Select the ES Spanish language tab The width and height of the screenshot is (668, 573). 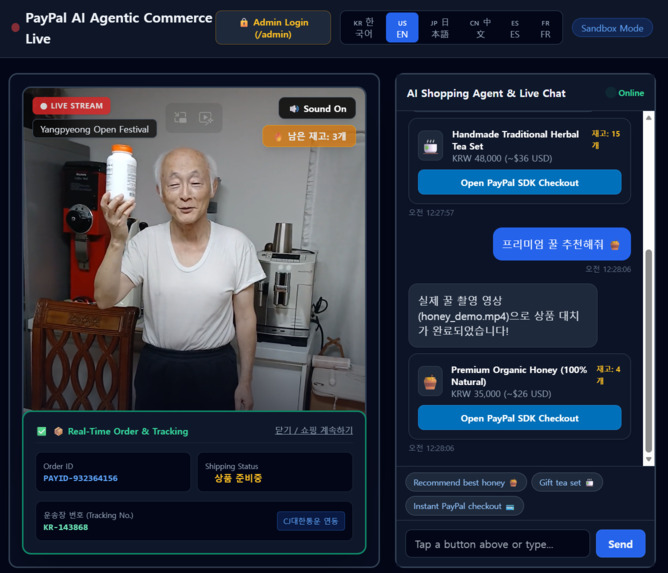coord(515,28)
